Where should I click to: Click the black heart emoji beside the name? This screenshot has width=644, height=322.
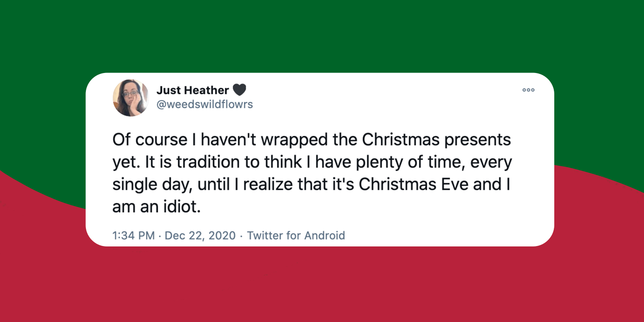(240, 90)
